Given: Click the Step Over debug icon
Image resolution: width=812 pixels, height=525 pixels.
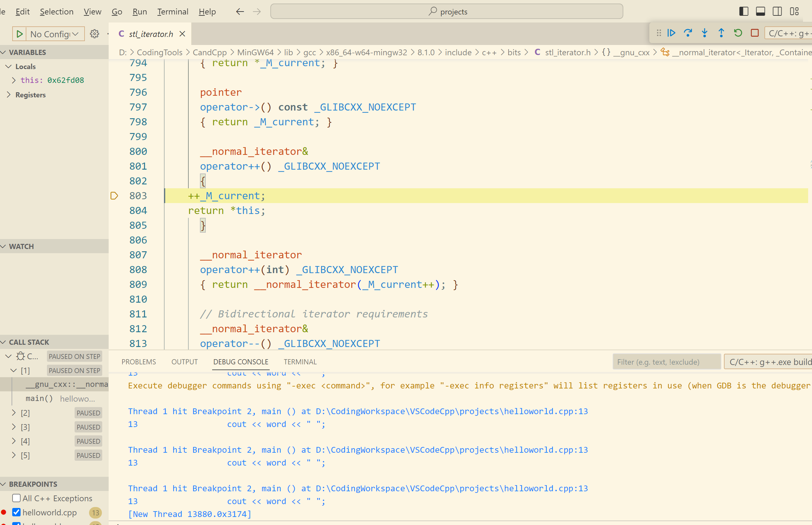Looking at the screenshot, I should (688, 33).
